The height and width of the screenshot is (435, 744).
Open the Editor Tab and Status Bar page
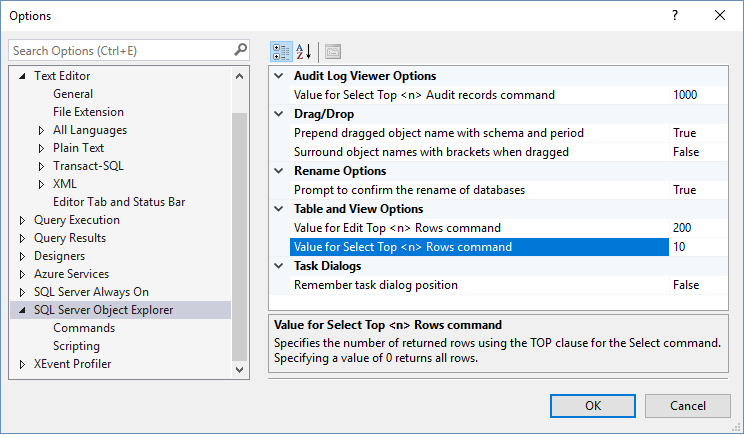click(119, 202)
